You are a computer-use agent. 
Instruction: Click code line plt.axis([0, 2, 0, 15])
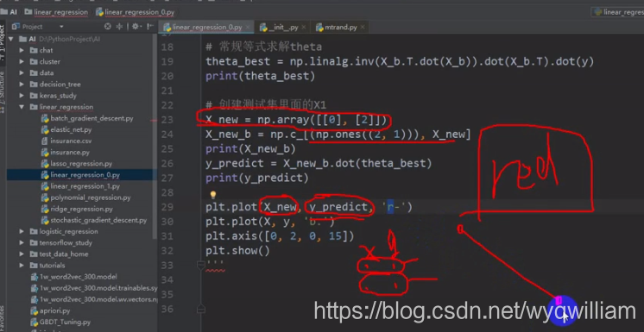click(x=280, y=236)
